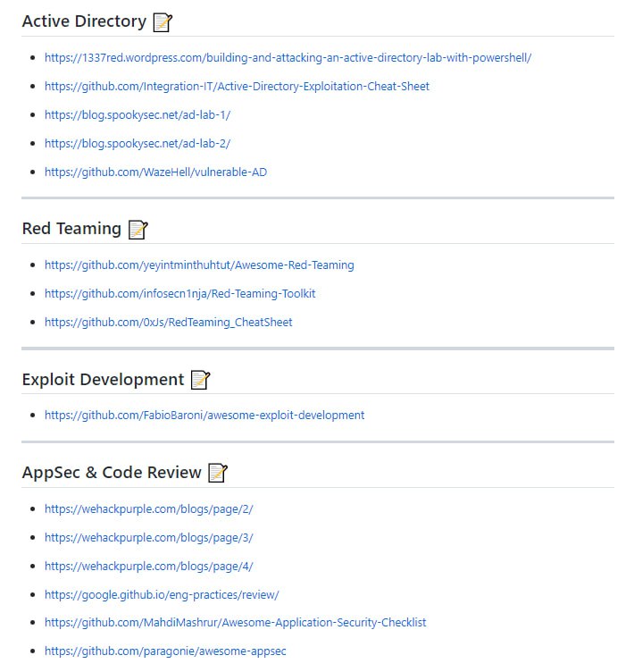
Task: Open the Awesome-Application-Security-Checklist link
Action: coord(235,623)
